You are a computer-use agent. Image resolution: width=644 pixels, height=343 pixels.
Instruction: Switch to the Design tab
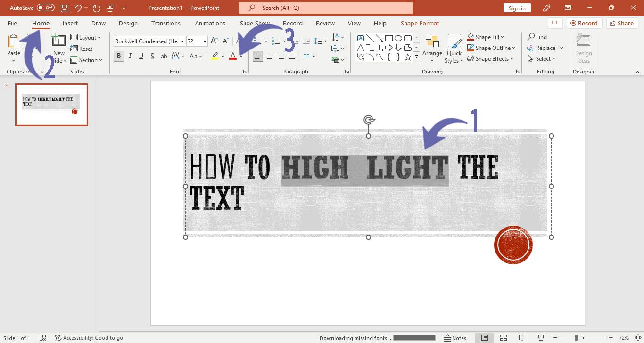(128, 23)
